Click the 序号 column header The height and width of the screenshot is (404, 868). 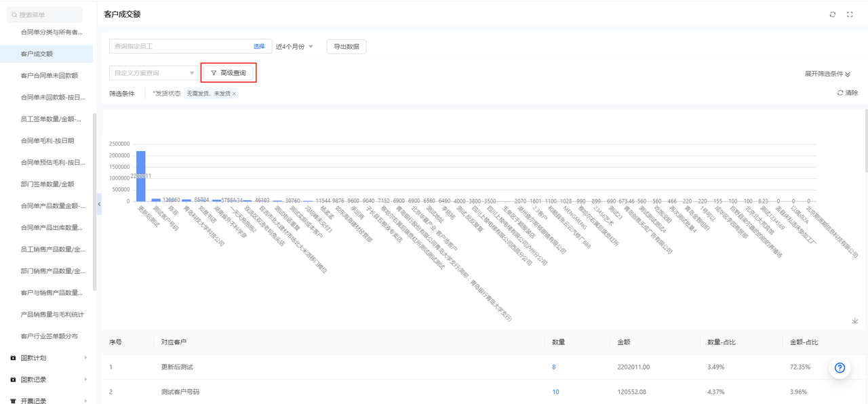(x=115, y=342)
